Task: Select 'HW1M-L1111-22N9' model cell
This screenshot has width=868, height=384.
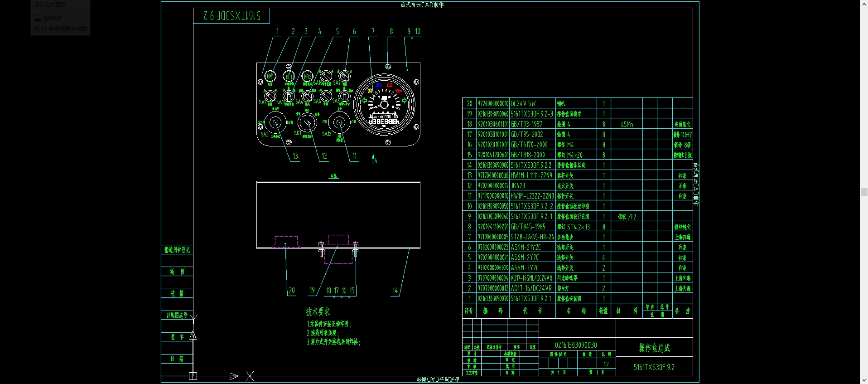Action: [x=531, y=175]
